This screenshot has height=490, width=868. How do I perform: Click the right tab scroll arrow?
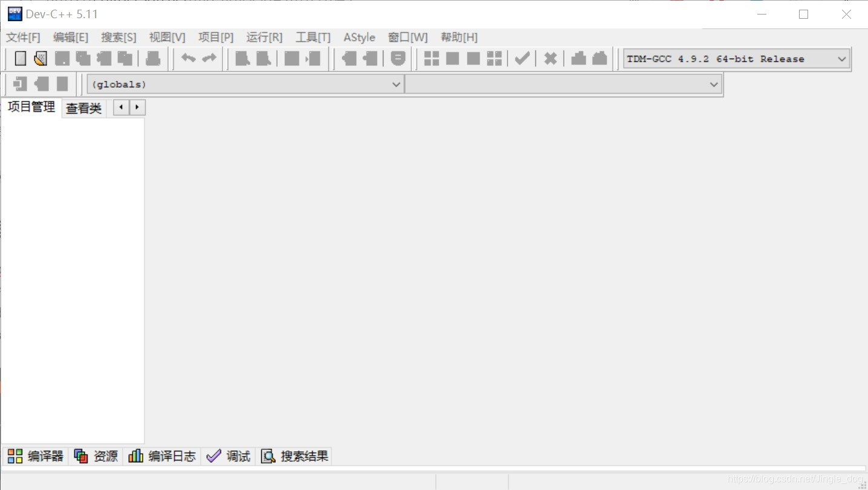click(137, 108)
